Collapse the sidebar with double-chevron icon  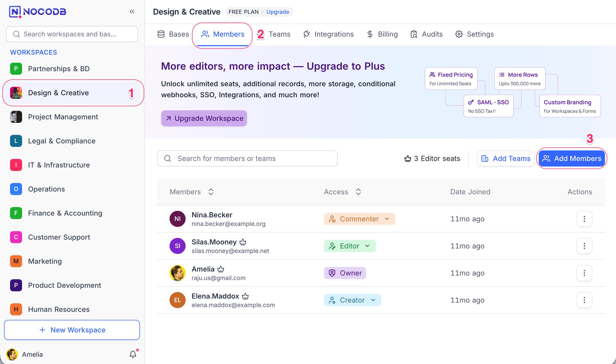tap(132, 12)
